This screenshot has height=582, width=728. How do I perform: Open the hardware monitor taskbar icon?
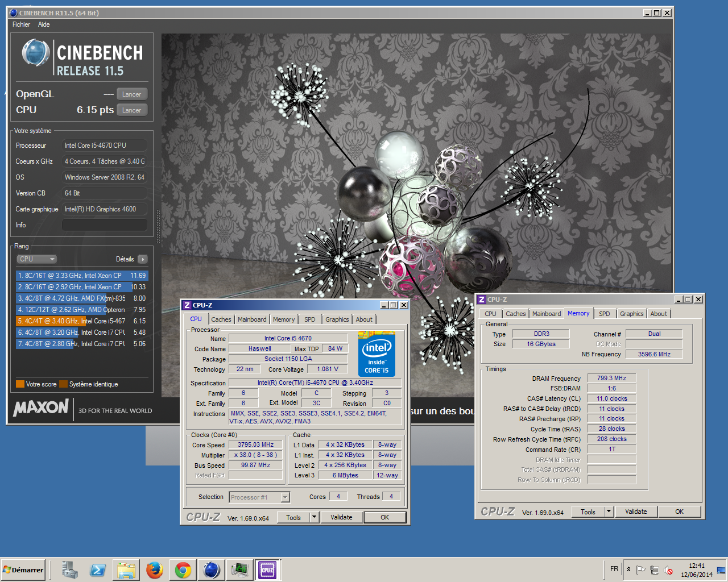click(239, 569)
